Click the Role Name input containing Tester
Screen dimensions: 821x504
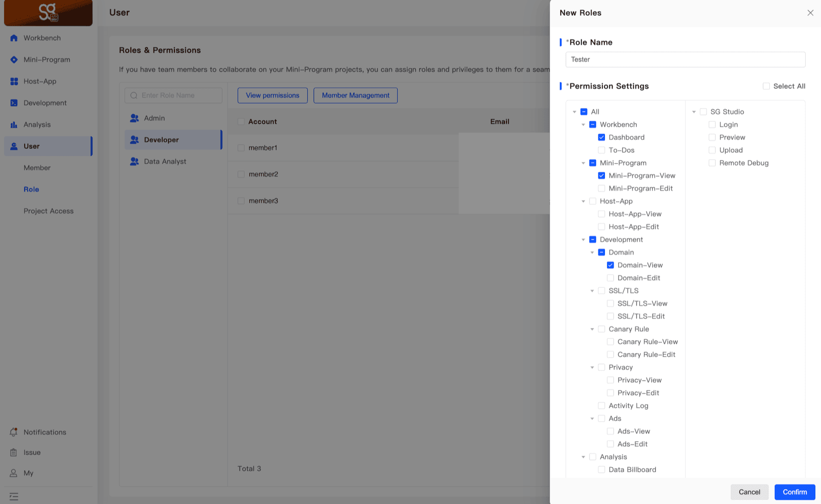686,60
